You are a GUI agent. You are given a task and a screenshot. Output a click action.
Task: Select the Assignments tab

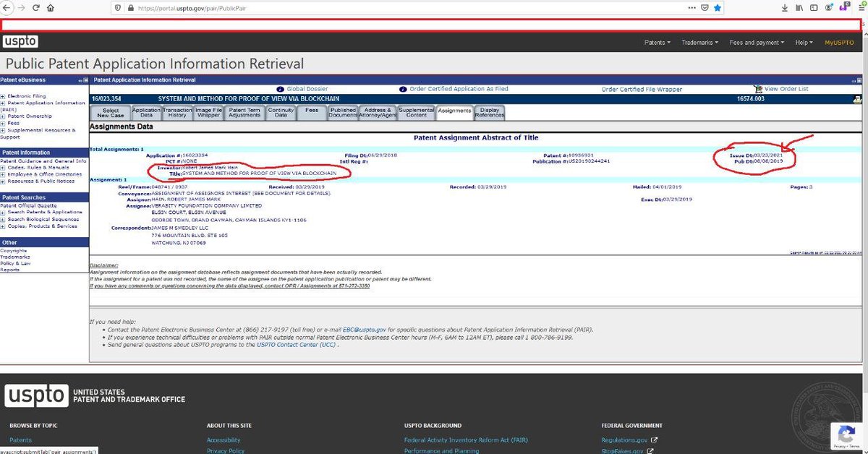pos(454,111)
